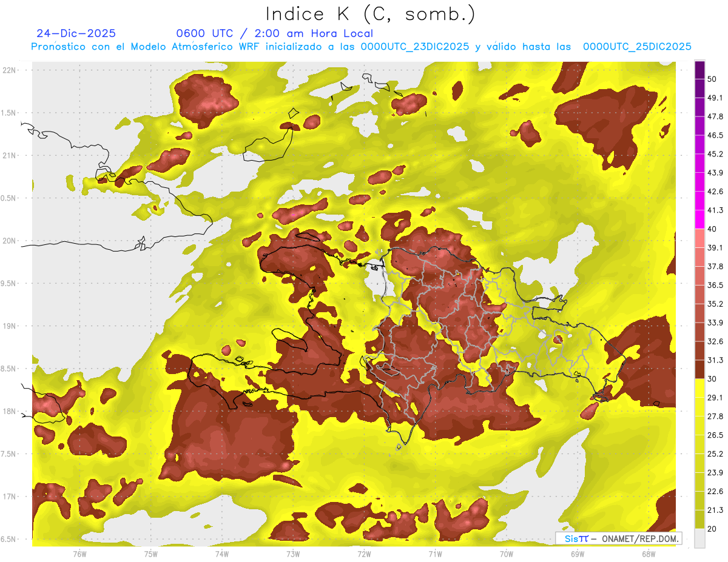The height and width of the screenshot is (562, 728).
Task: Click the colorbar value '22.6'
Action: 715,492
